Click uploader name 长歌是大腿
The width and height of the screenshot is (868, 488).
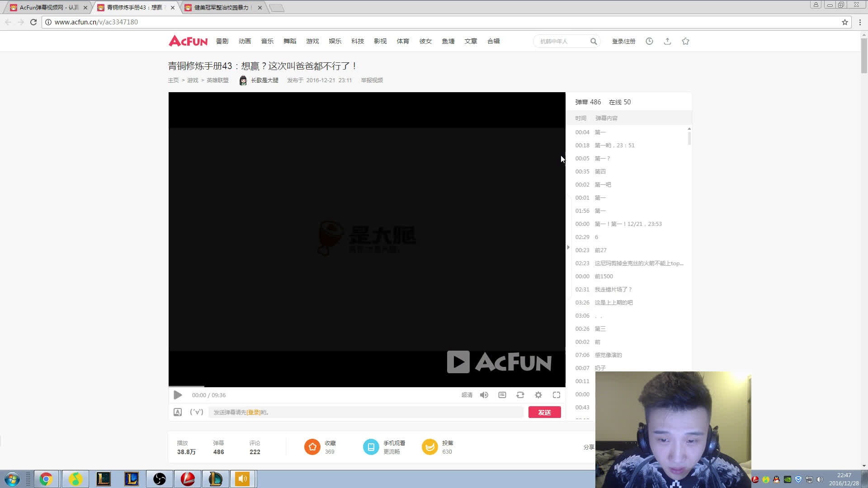click(264, 80)
